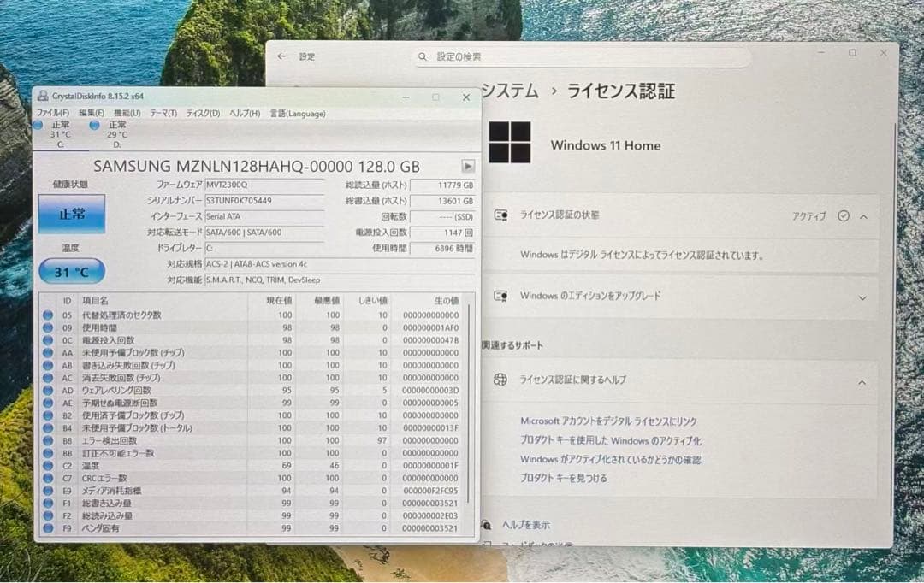924x583 pixels.
Task: Click the globe icon beside ライセンス認証に関するヘルプ
Action: click(500, 382)
